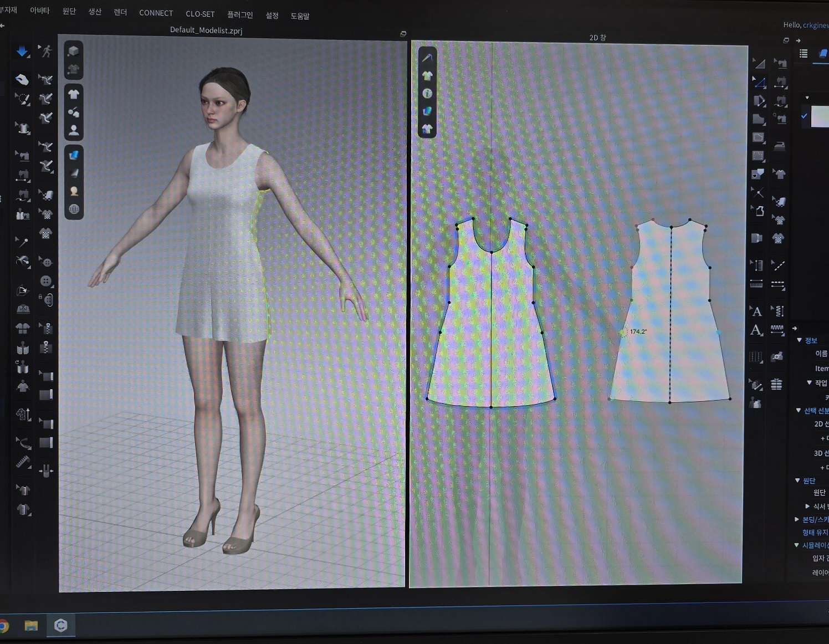Select the Edit Pattern tool in 2D toolbar

tap(759, 83)
